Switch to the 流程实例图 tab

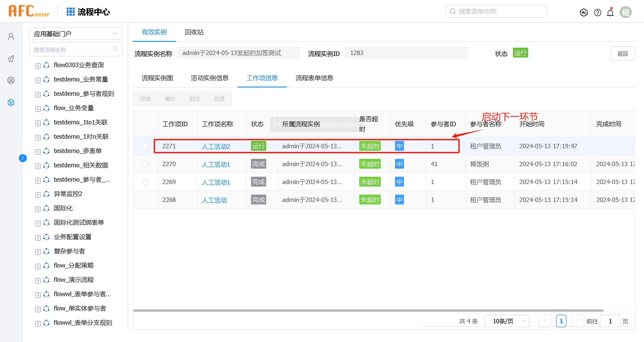click(x=157, y=78)
